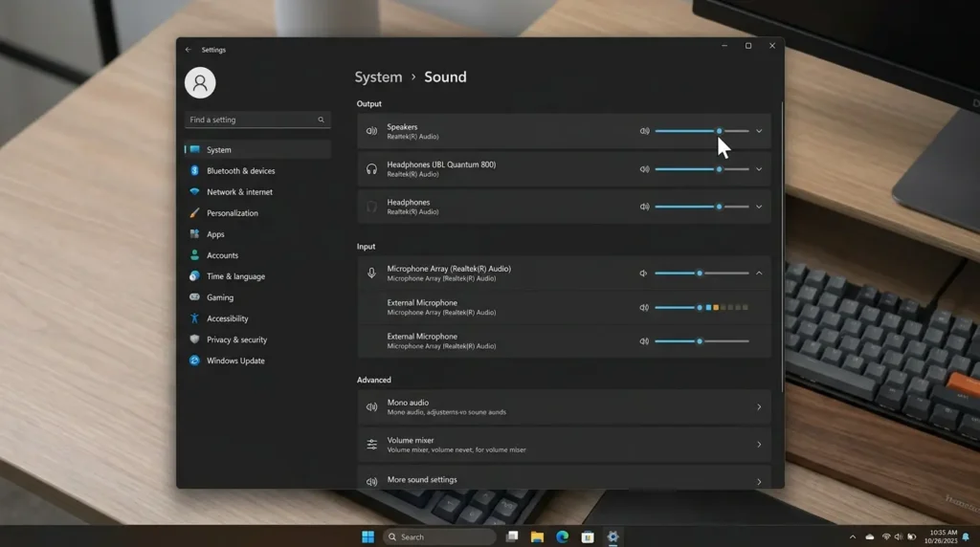
Task: Open Apps settings page
Action: [257, 234]
